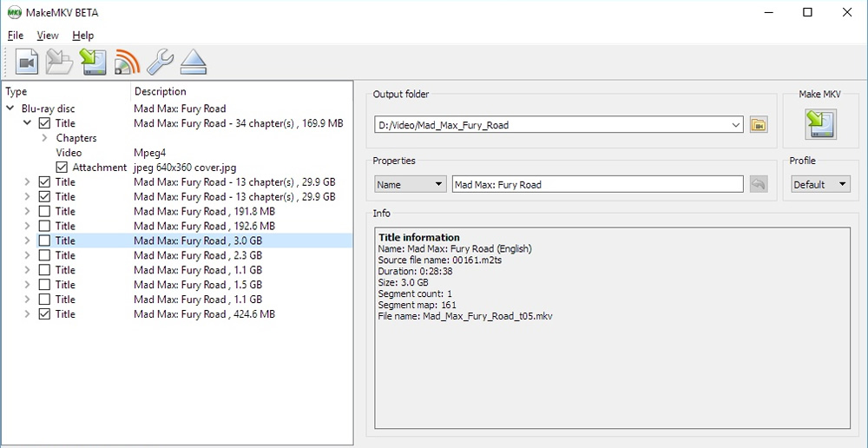Browse for output folder with folder icon
Image resolution: width=868 pixels, height=448 pixels.
[759, 125]
